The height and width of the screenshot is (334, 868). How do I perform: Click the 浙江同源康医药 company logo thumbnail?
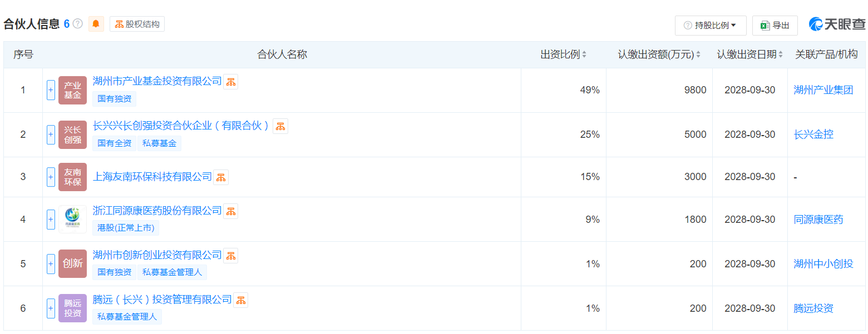[x=73, y=219]
